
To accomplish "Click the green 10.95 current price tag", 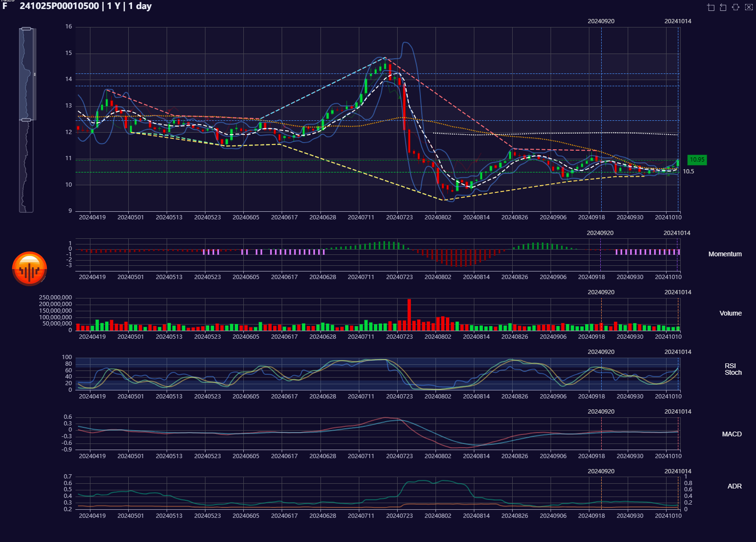I will point(696,160).
